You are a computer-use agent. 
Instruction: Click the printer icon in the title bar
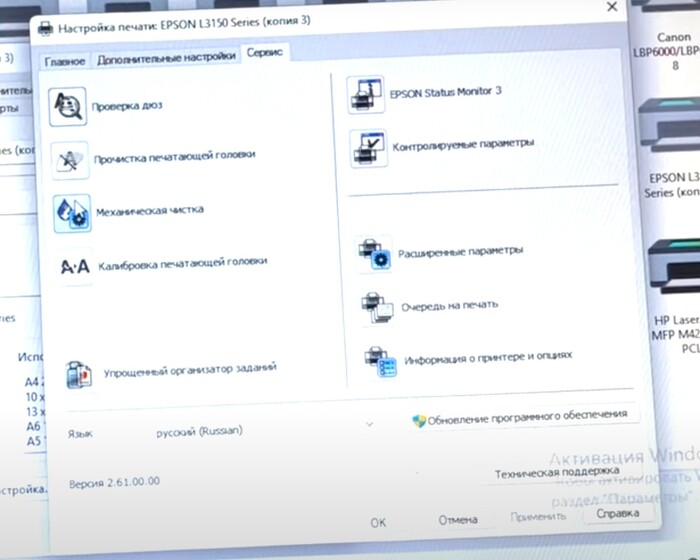pyautogui.click(x=45, y=29)
